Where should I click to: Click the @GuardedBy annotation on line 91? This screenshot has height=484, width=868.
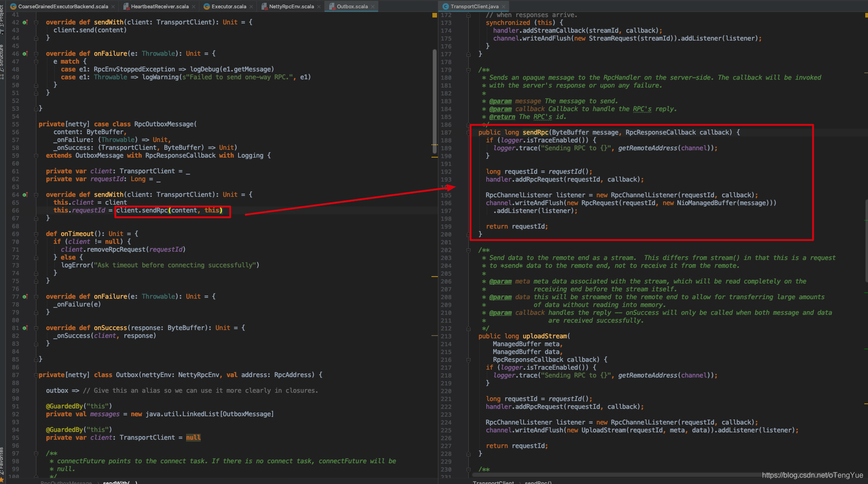pos(64,406)
